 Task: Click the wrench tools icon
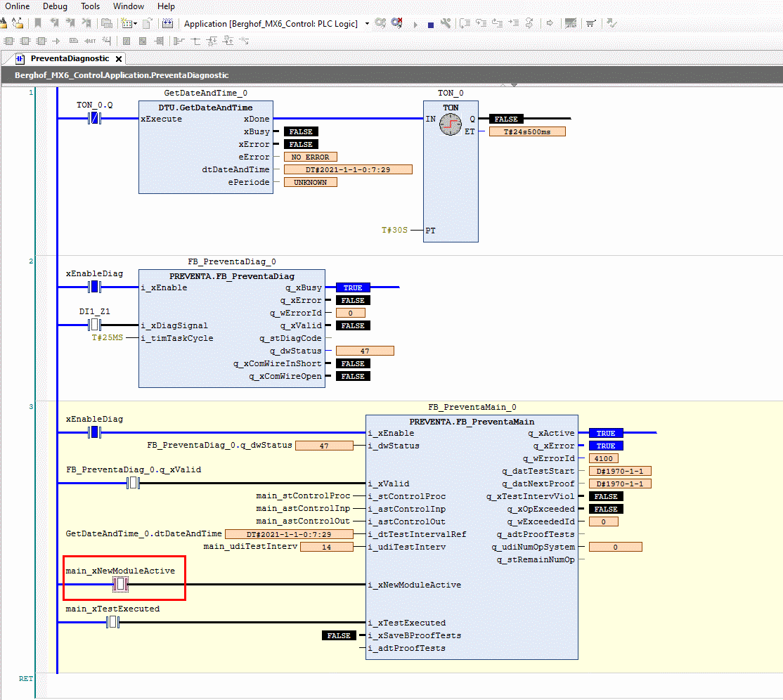tap(446, 23)
